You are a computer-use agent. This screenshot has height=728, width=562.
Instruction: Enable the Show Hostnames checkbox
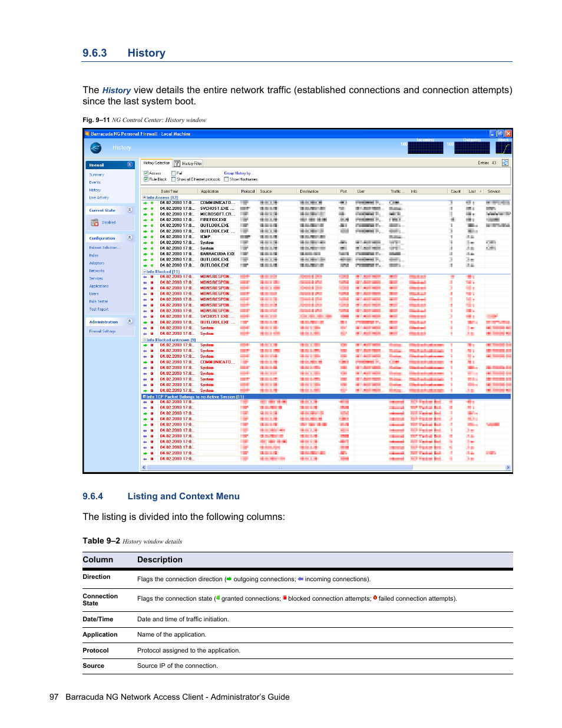(226, 179)
